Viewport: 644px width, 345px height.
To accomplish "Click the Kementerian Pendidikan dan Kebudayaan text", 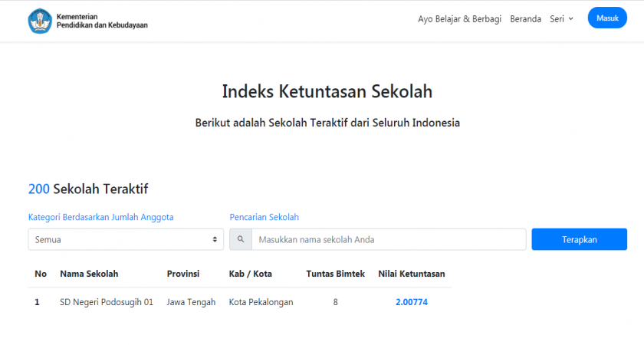I will pos(102,21).
